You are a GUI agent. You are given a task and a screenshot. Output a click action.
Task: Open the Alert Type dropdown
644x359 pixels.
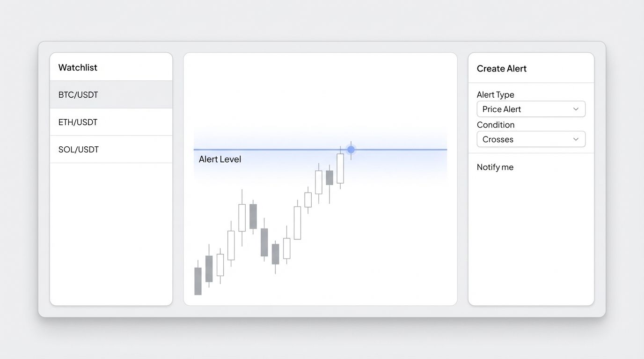[x=531, y=109]
